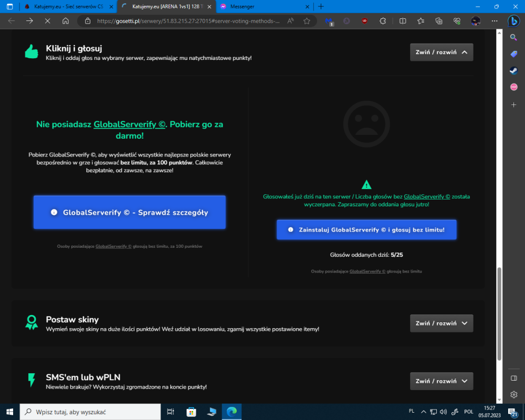Open Collections icon in toolbar

click(x=438, y=21)
